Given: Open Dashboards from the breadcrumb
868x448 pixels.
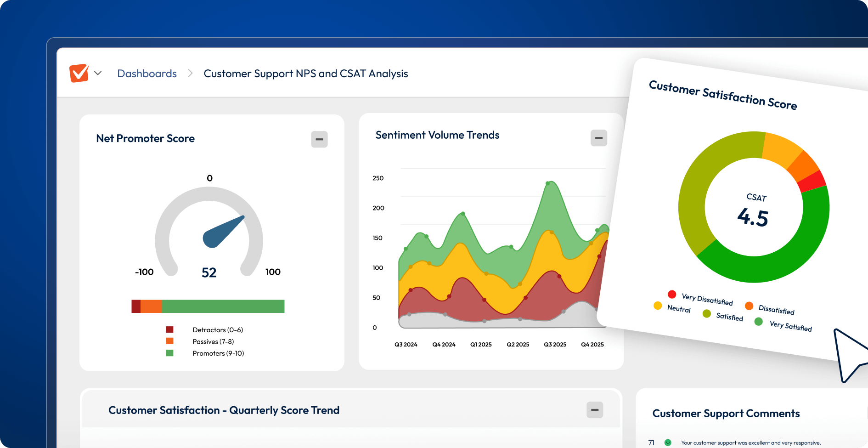Looking at the screenshot, I should (x=147, y=73).
